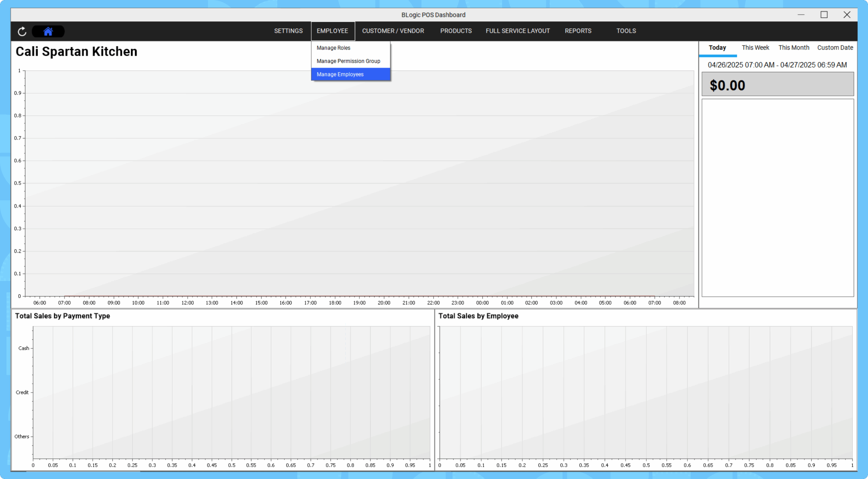The image size is (868, 479).
Task: Maximize the BLogic POS Dashboard window
Action: coord(824,15)
